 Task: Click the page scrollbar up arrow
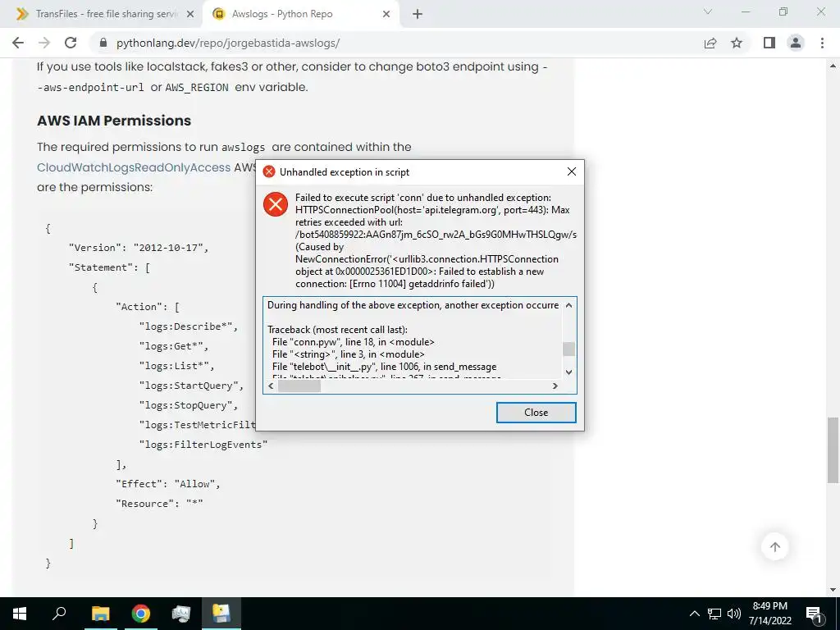pos(833,66)
